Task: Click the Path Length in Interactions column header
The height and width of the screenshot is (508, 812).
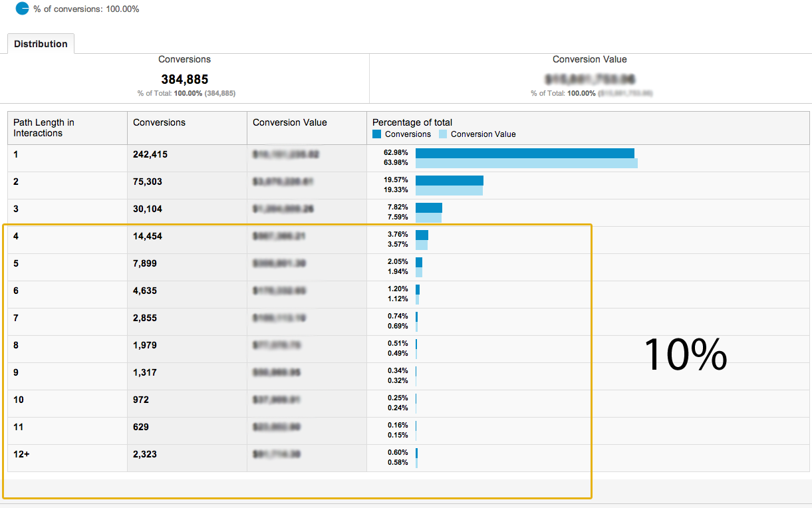Action: (x=44, y=128)
